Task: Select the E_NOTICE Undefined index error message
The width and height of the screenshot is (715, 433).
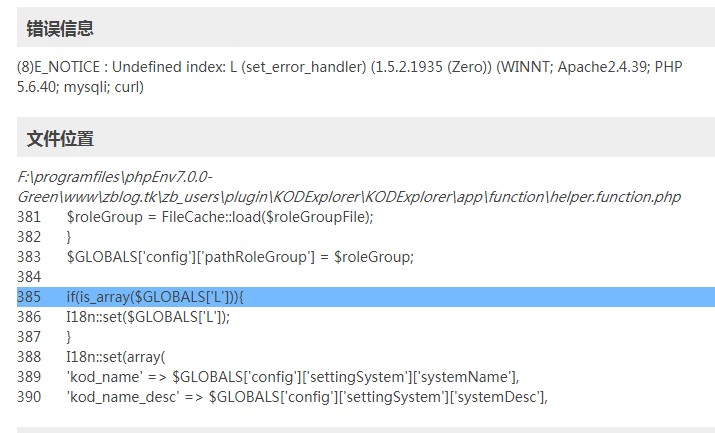Action: tap(350, 77)
